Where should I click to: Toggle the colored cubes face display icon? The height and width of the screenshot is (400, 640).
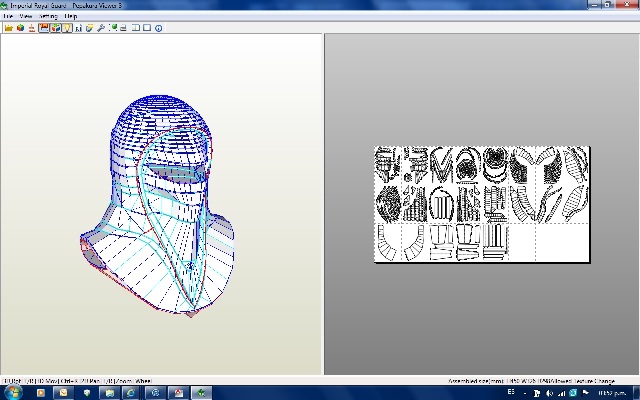click(x=56, y=28)
